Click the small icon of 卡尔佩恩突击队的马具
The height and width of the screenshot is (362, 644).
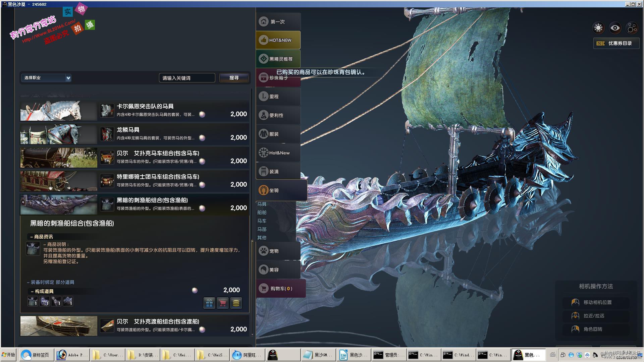click(x=107, y=111)
